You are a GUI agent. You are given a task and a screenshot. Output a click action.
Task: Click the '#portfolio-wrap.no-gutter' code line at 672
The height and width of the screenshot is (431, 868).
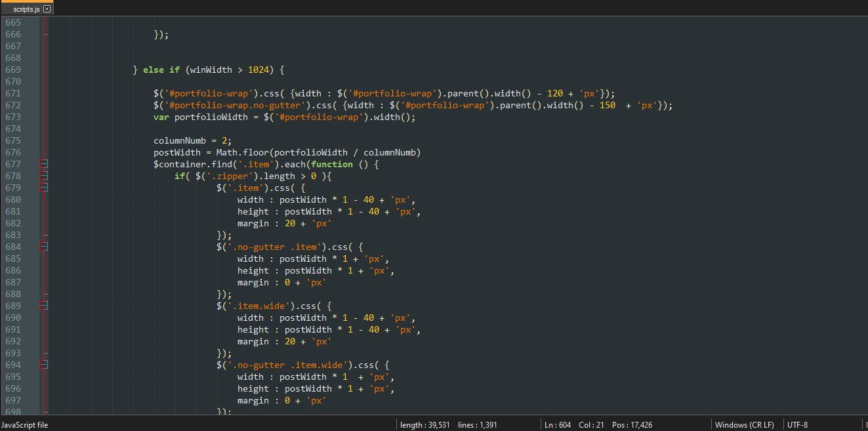coord(413,105)
